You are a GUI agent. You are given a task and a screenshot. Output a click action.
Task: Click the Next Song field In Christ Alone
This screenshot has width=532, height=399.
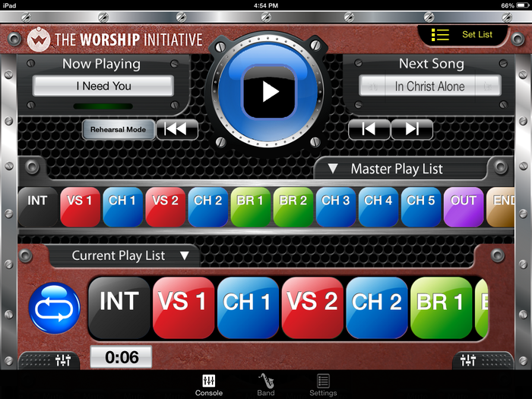point(430,86)
